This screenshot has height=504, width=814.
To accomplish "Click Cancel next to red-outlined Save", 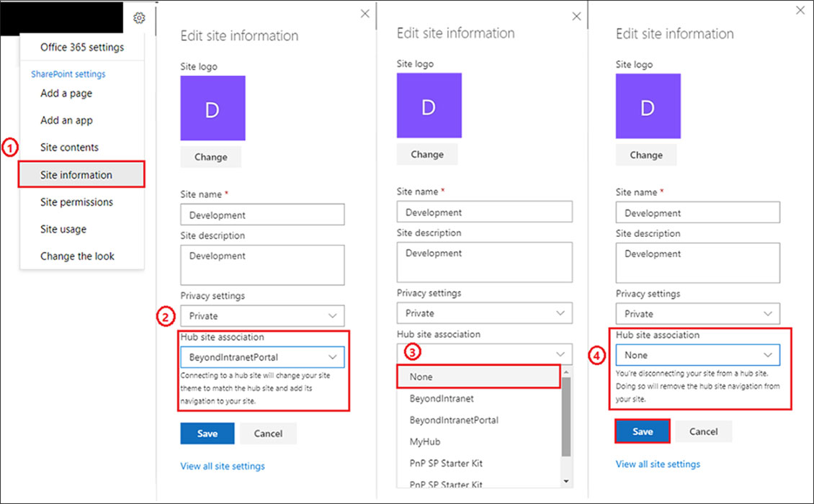I will click(703, 431).
